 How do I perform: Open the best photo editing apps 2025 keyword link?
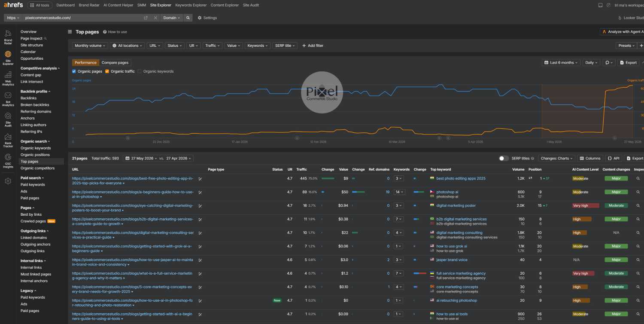click(461, 178)
